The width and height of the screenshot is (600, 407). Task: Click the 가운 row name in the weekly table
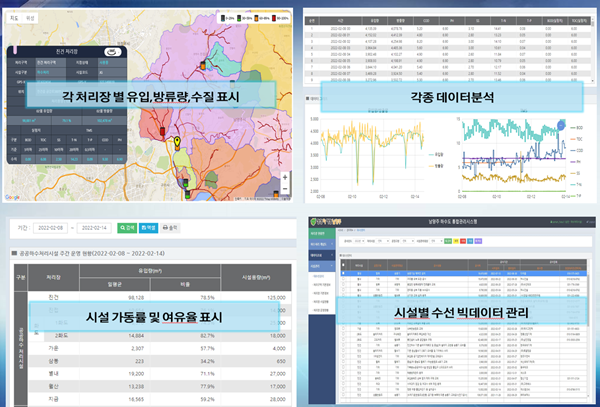point(54,348)
